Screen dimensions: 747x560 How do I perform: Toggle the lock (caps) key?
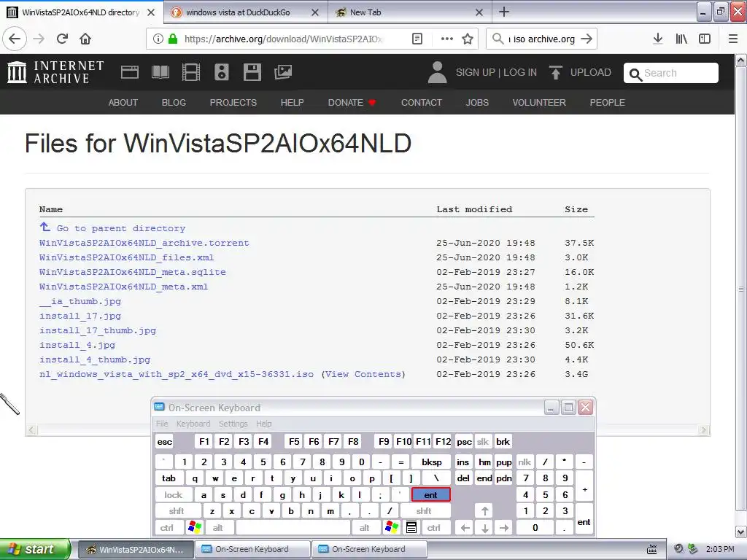click(x=174, y=495)
